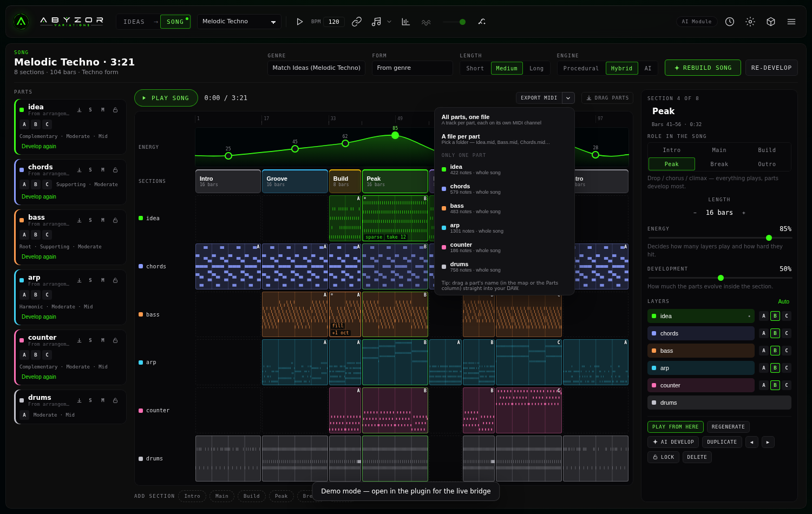Open the hamburger menu icon
This screenshot has height=514, width=812.
791,22
